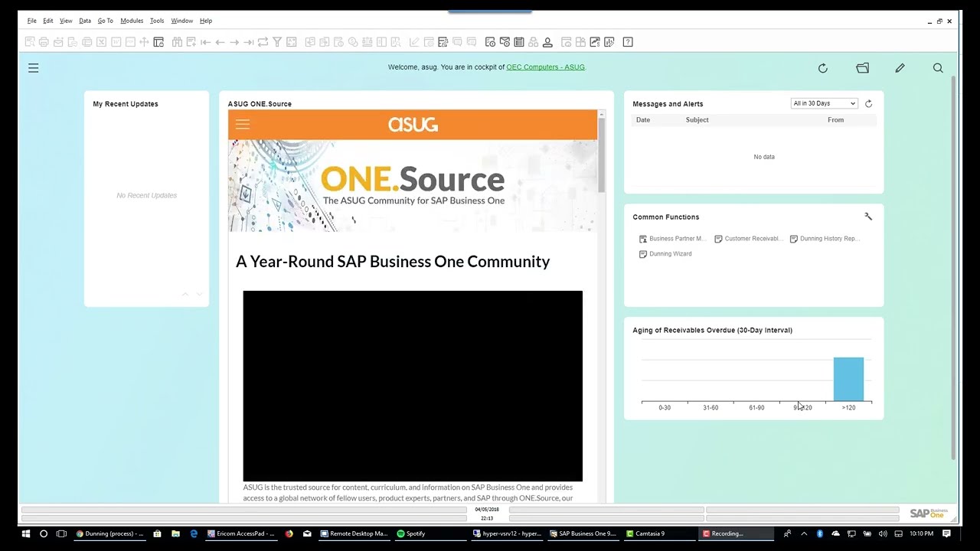Click the Lock Screen toolbar icon
Viewport: 980px width, 551px height.
(x=158, y=42)
